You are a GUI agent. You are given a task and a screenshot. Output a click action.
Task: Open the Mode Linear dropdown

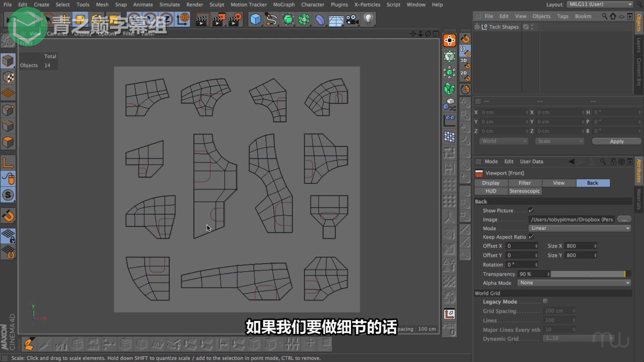[580, 228]
